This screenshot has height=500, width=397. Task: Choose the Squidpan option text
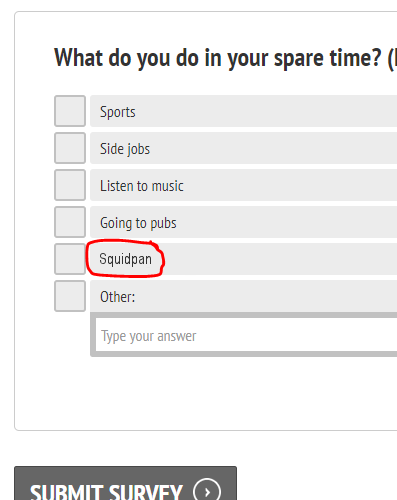125,259
